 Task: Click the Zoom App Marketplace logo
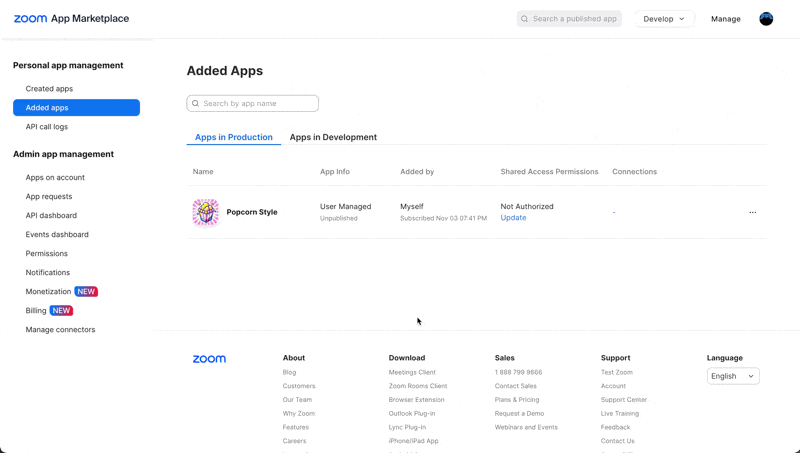[x=71, y=18]
